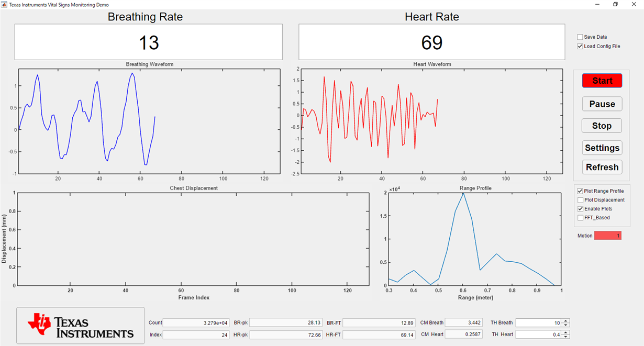Click the red Start button
The width and height of the screenshot is (644, 346).
coord(602,81)
